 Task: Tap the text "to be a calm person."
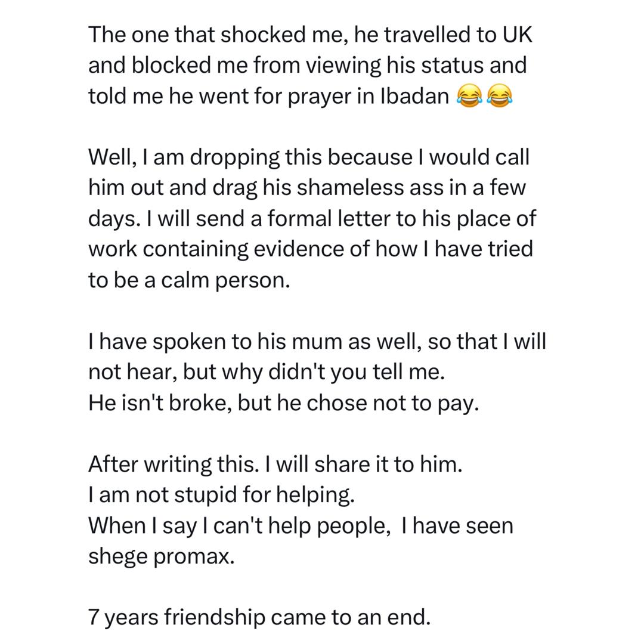[x=189, y=281]
